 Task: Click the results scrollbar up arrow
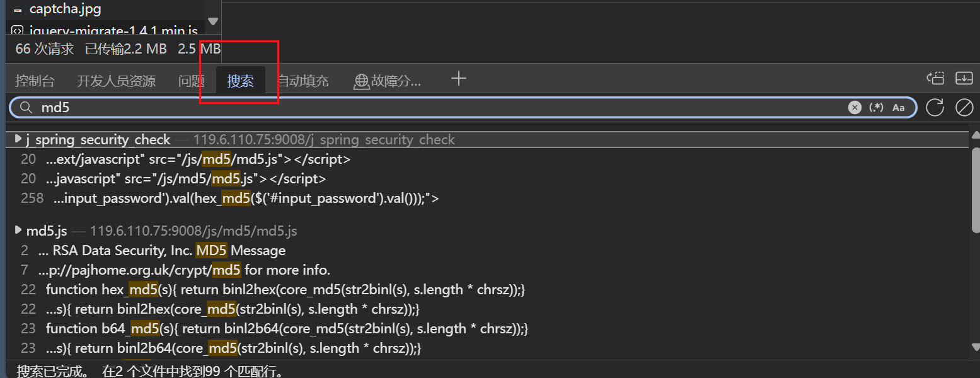tap(975, 135)
